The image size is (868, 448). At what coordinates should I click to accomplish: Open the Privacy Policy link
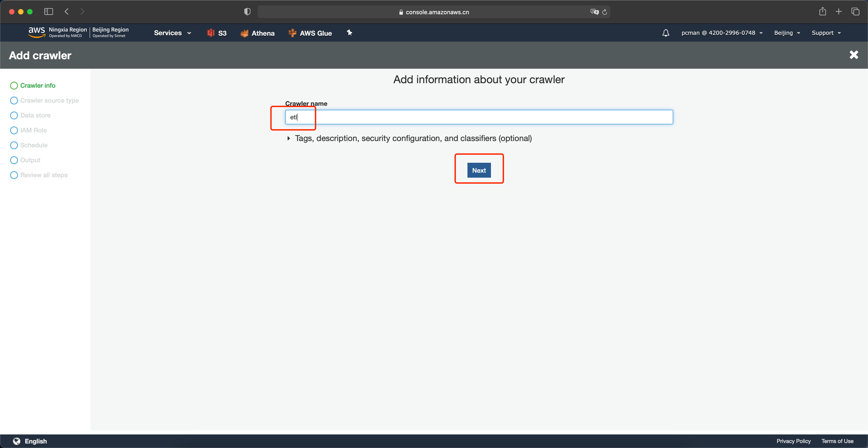(x=794, y=441)
